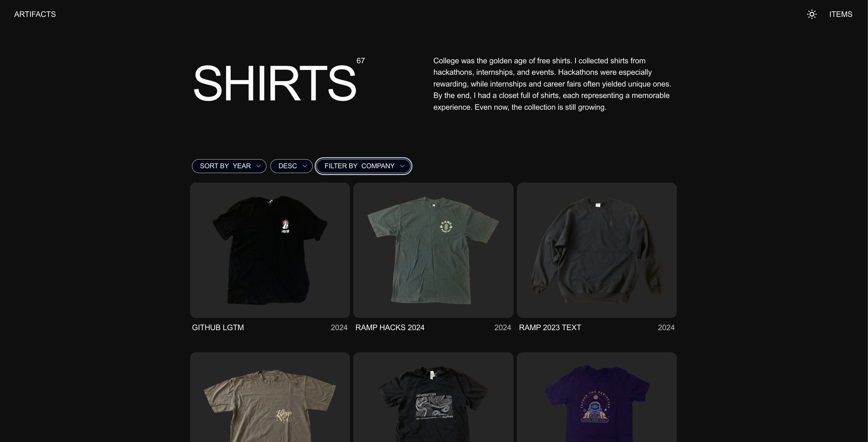
Task: Toggle light theme with the sun icon
Action: [812, 14]
